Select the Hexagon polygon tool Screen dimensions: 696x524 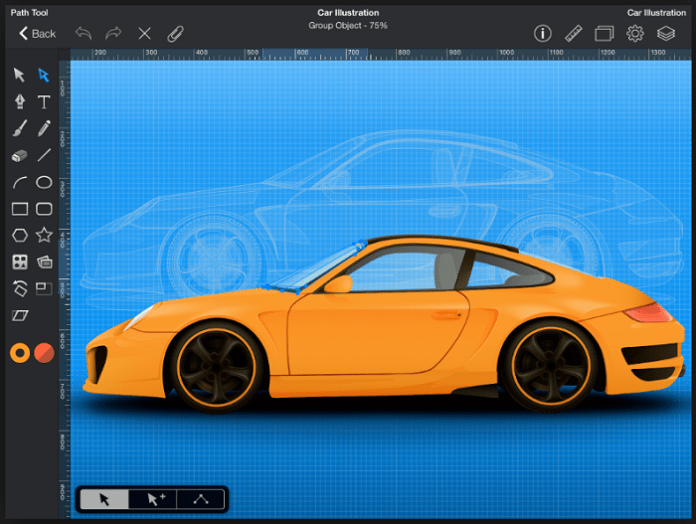coord(19,235)
